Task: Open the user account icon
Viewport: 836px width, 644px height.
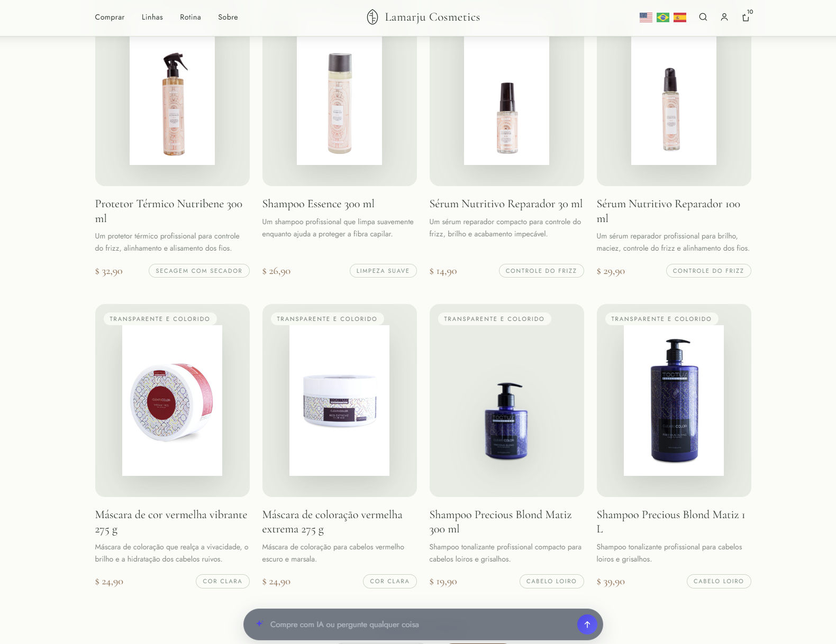Action: (724, 17)
